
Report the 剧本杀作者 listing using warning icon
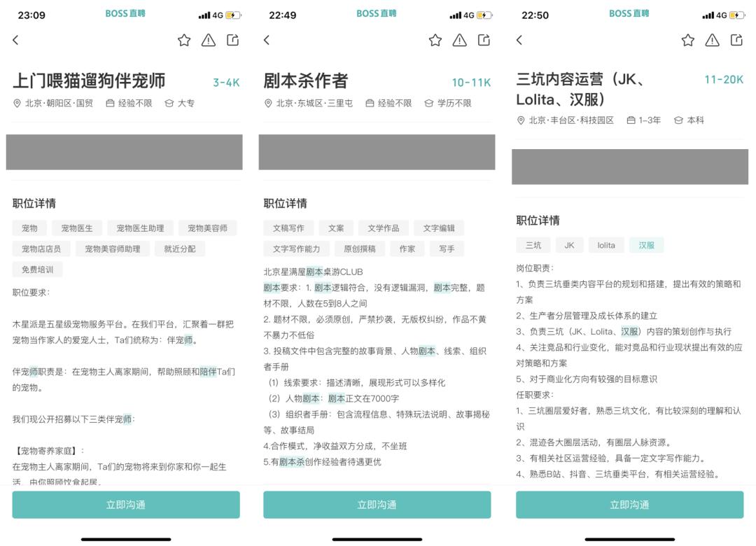click(460, 41)
